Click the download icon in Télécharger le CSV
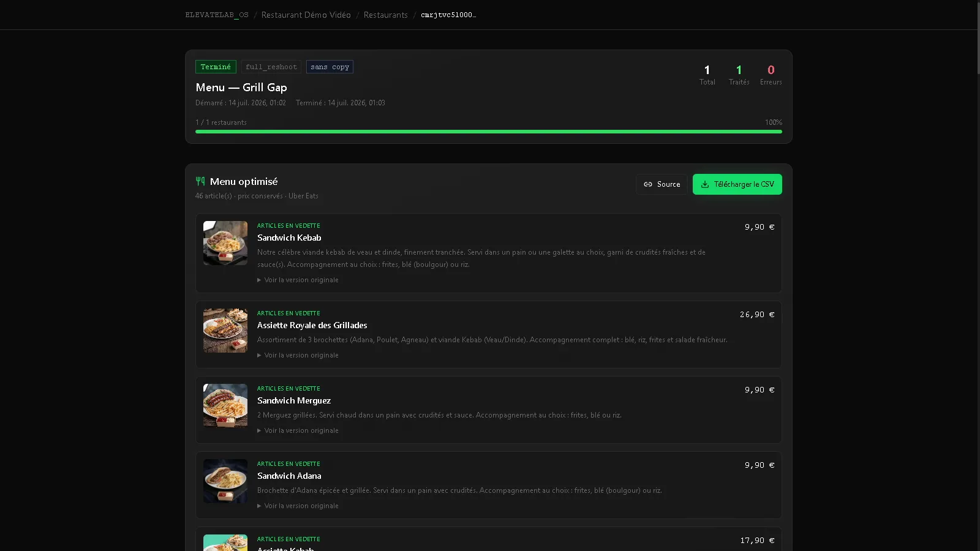The width and height of the screenshot is (980, 551). click(705, 184)
